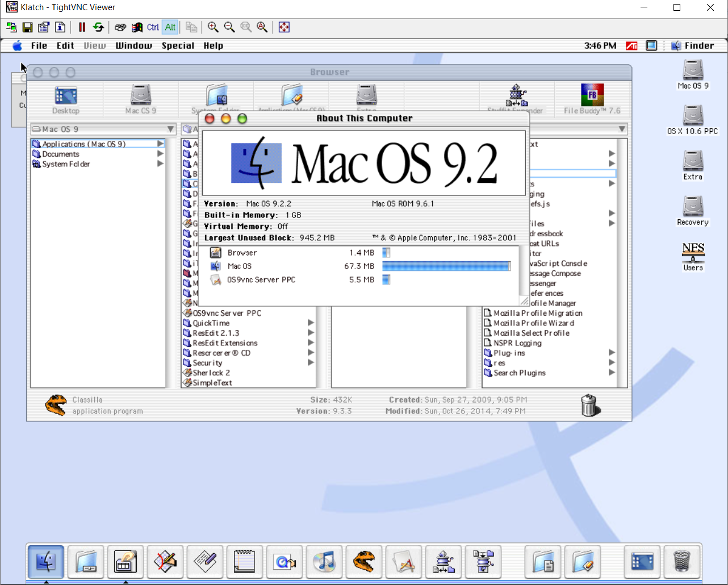Open the notepad dock icon
The height and width of the screenshot is (585, 728).
coord(245,562)
